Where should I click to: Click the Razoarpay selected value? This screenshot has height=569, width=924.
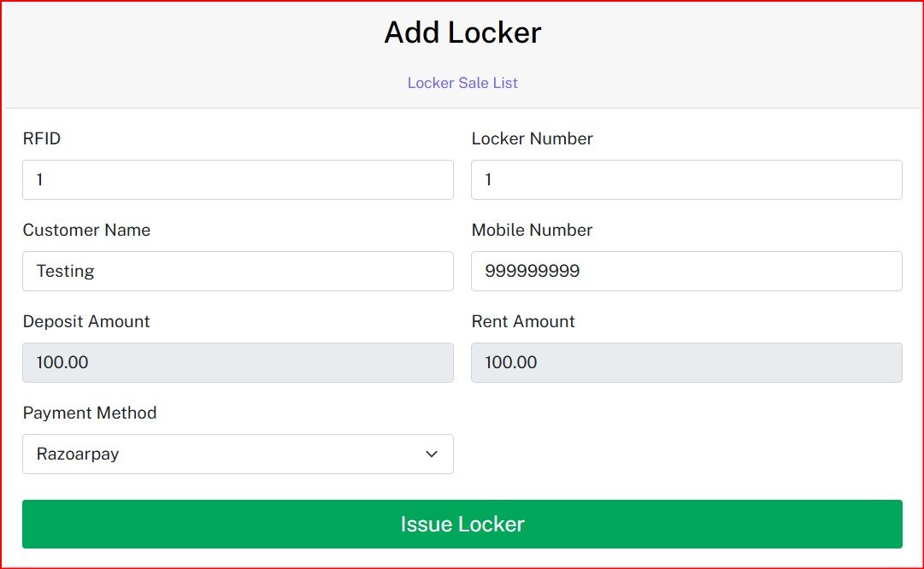coord(78,455)
